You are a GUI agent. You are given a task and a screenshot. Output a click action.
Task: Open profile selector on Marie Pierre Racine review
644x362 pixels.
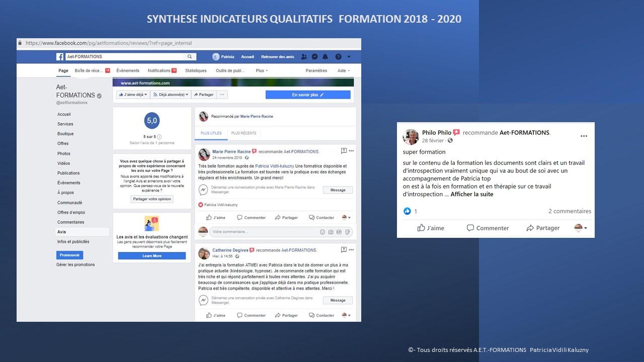point(346,218)
